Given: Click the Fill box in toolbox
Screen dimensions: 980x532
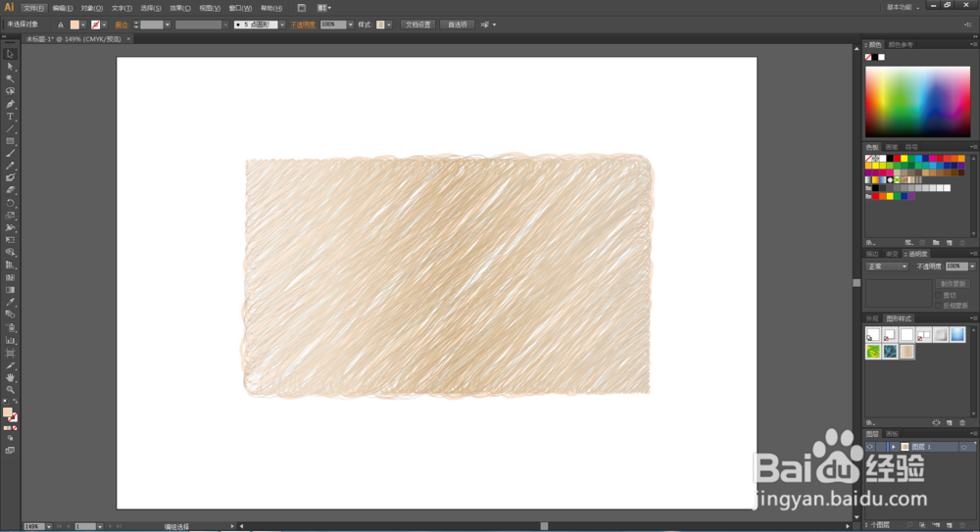Looking at the screenshot, I should click(x=8, y=412).
